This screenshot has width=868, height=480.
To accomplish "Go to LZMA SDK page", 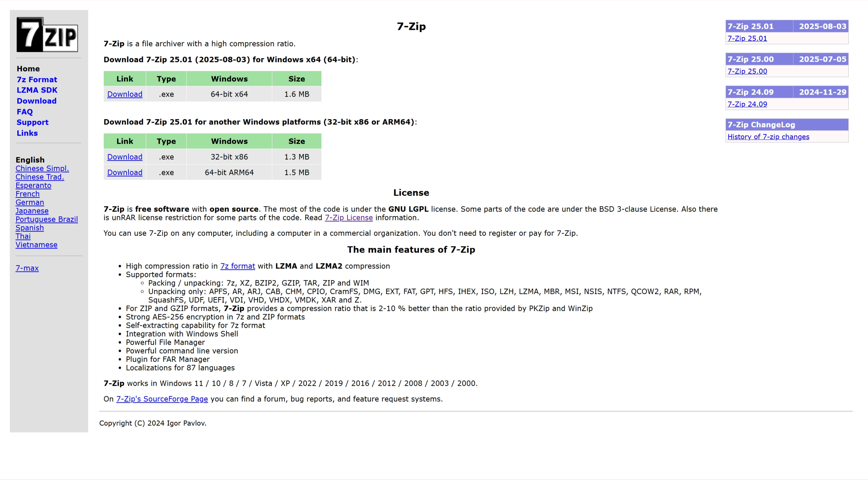I will 37,90.
